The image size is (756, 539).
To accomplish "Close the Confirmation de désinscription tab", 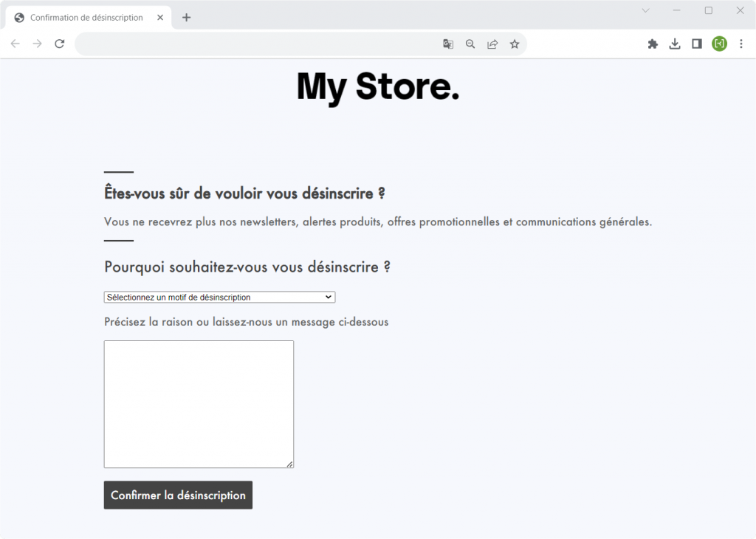I will (160, 18).
